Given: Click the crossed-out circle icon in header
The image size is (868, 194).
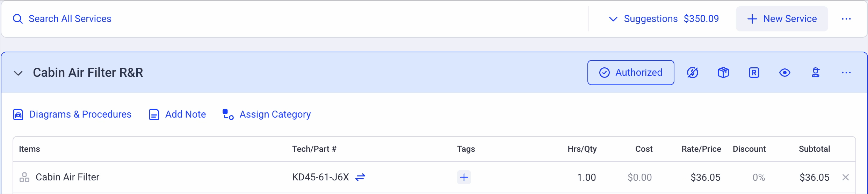Looking at the screenshot, I should coord(693,73).
